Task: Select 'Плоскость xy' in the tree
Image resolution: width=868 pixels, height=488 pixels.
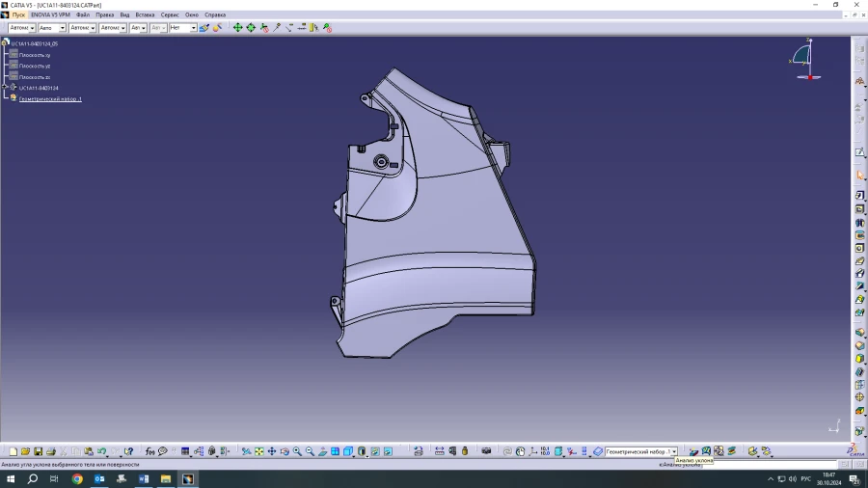Action: tap(35, 55)
